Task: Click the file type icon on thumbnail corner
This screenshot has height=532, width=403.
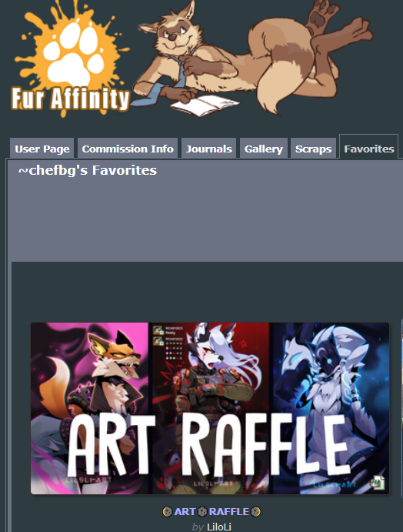Action: pyautogui.click(x=378, y=483)
